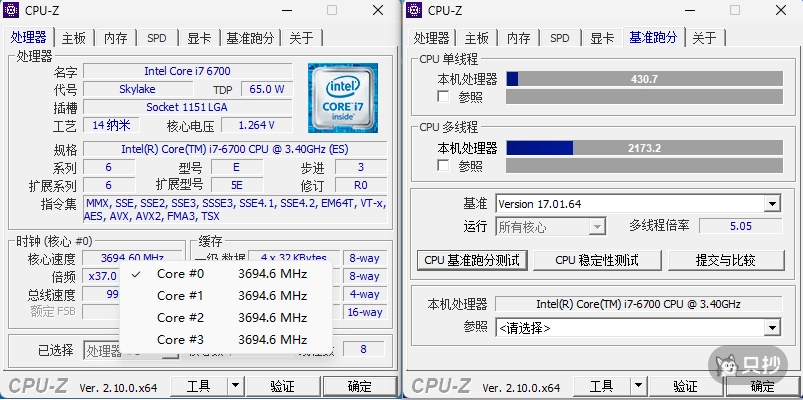
Task: Click the 核心电压 value 1.264 V
Action: [257, 125]
